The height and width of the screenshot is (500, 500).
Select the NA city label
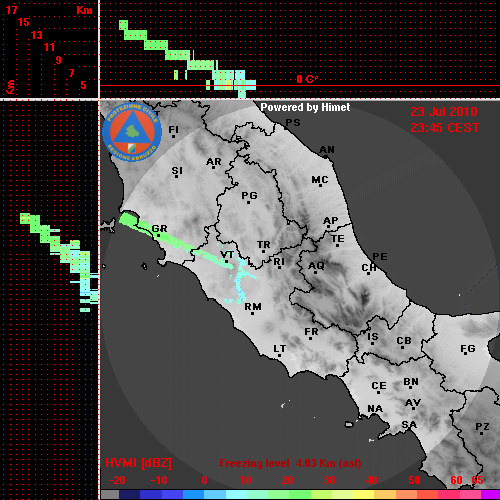(x=375, y=409)
